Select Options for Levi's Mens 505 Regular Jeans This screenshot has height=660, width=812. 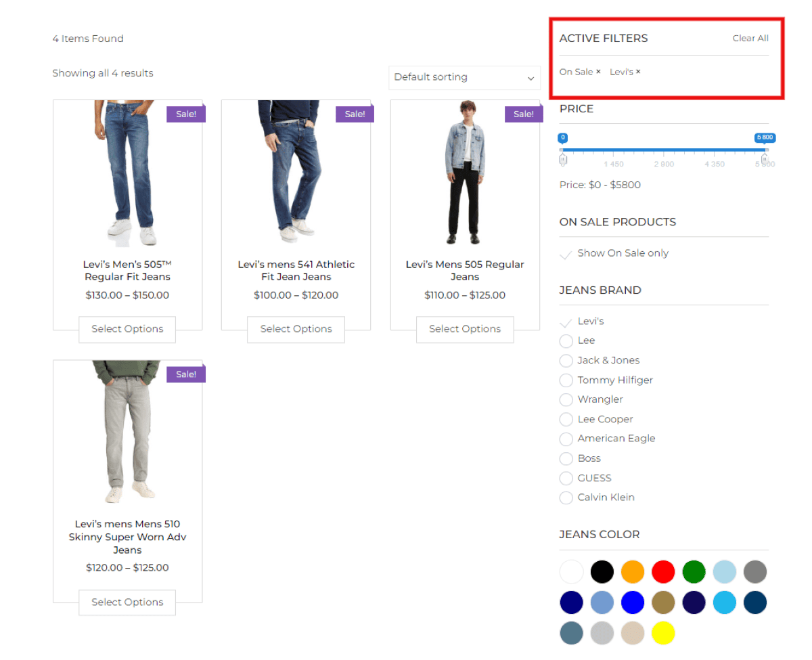coord(465,329)
